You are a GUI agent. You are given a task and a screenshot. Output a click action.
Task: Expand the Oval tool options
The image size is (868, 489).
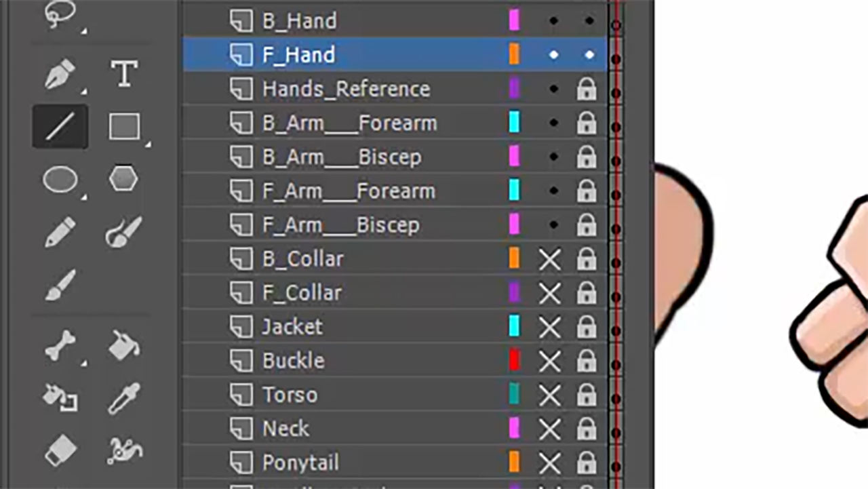pyautogui.click(x=84, y=197)
